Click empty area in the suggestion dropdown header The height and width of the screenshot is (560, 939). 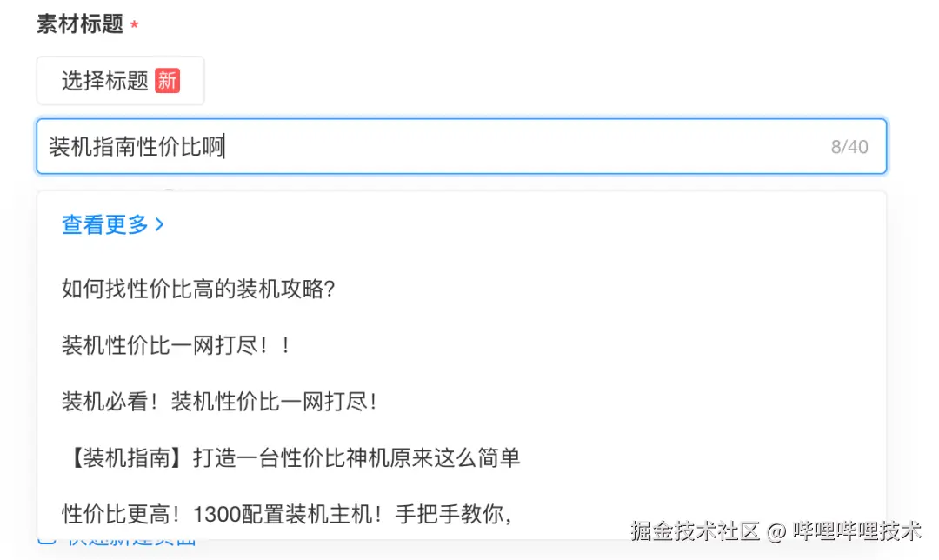tap(522, 224)
